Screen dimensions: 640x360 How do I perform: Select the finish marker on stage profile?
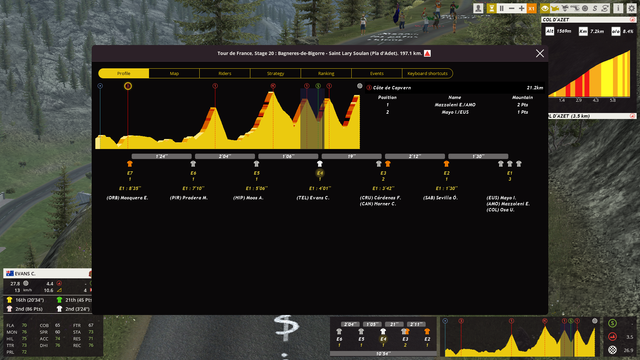tap(360, 86)
